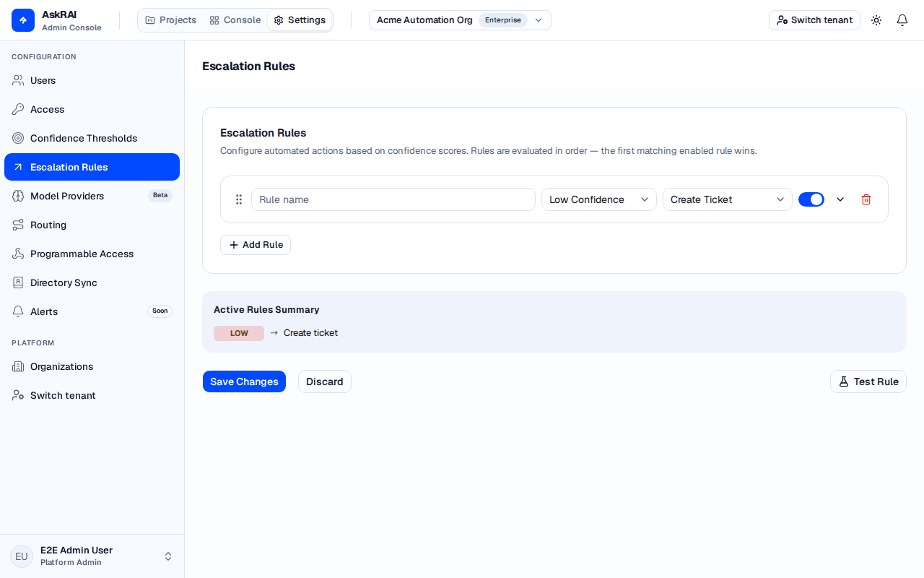Click the Access key icon in sidebar
Screen dimensions: 924x578
(x=18, y=109)
